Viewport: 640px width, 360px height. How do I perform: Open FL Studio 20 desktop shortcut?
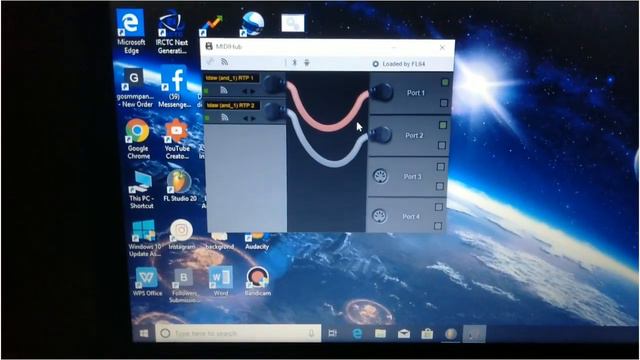pyautogui.click(x=180, y=186)
